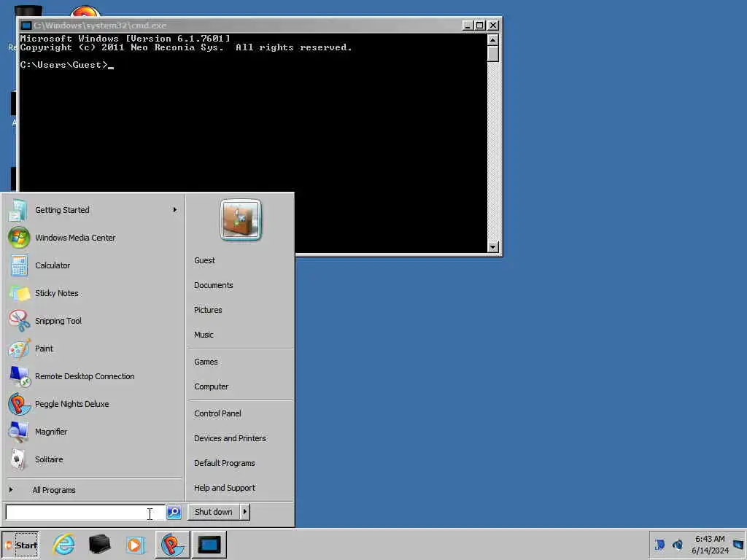Open Internet Explorer from taskbar
The height and width of the screenshot is (560, 747).
pyautogui.click(x=64, y=544)
